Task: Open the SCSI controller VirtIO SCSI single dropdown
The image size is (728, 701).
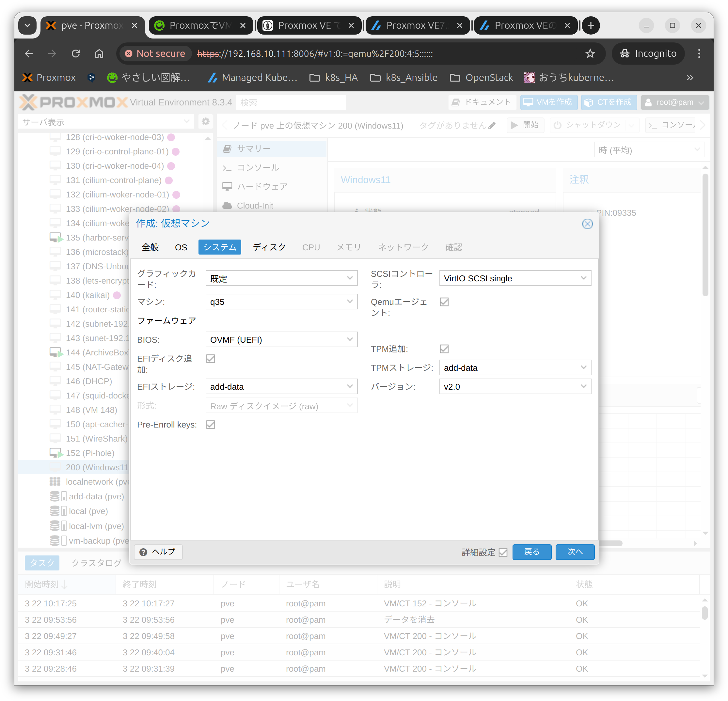Action: 515,278
